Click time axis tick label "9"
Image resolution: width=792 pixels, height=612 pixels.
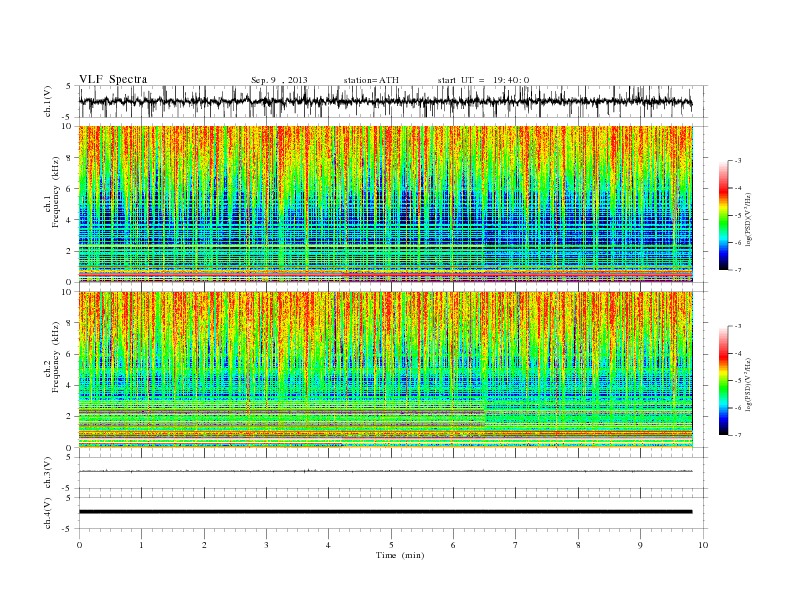(x=640, y=545)
